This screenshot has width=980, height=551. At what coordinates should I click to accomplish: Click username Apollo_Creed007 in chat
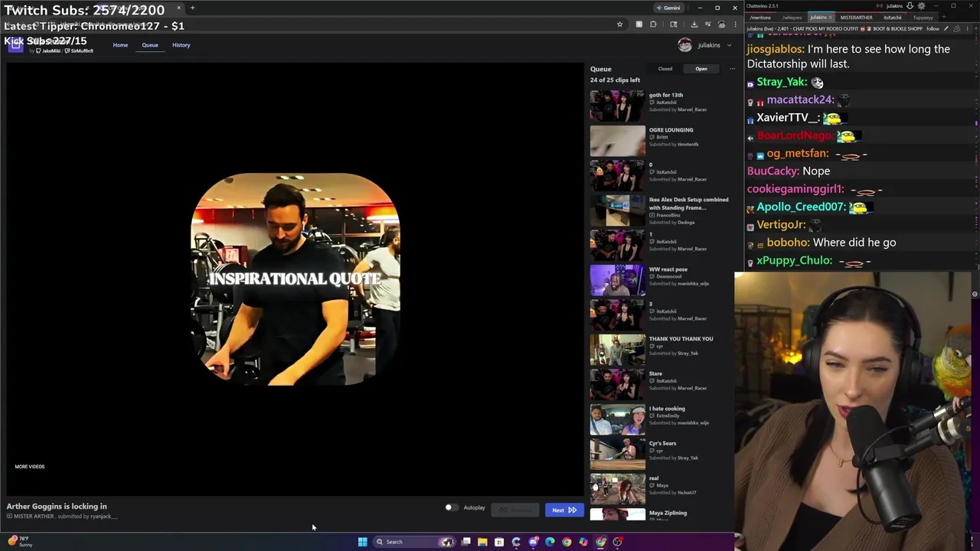pyautogui.click(x=801, y=207)
